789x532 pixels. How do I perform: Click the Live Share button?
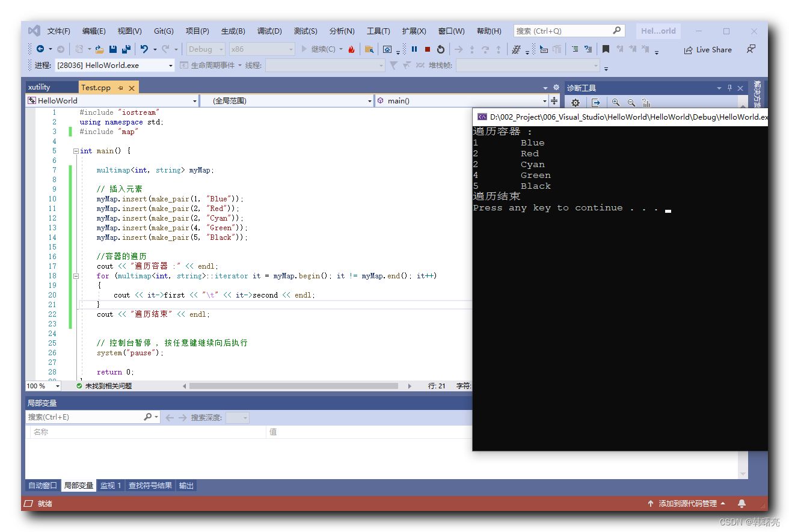point(708,50)
